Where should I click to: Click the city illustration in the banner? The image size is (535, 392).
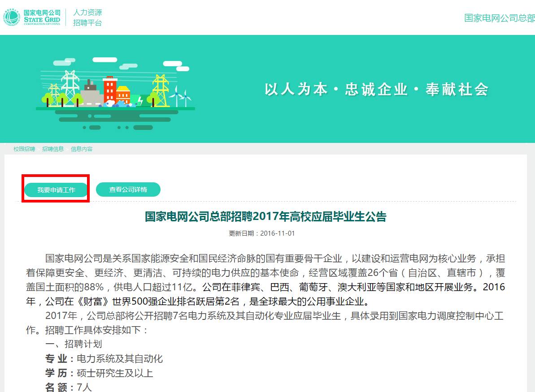pyautogui.click(x=115, y=94)
